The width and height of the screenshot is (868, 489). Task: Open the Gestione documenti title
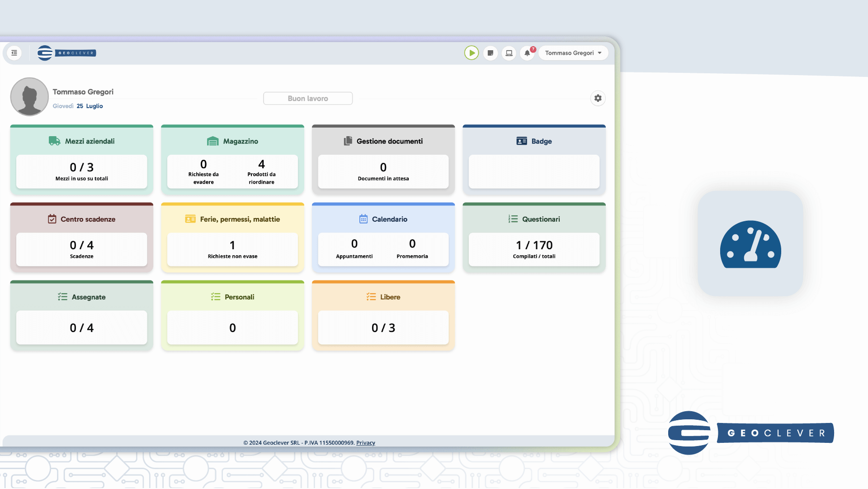pos(390,141)
